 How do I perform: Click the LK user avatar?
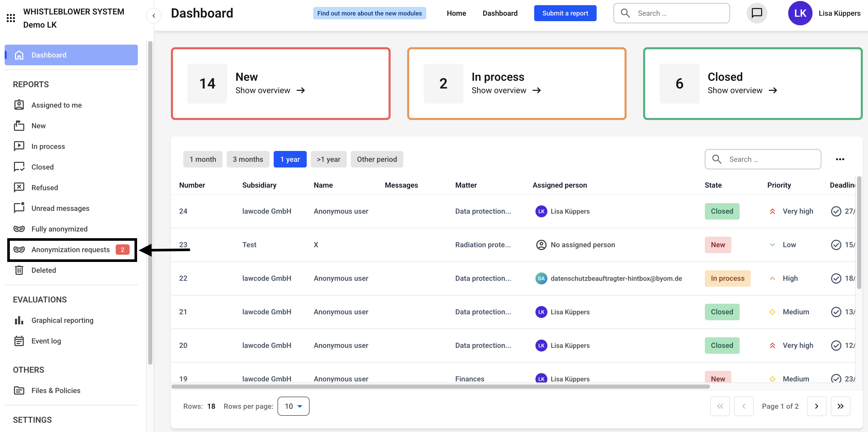[x=800, y=13]
